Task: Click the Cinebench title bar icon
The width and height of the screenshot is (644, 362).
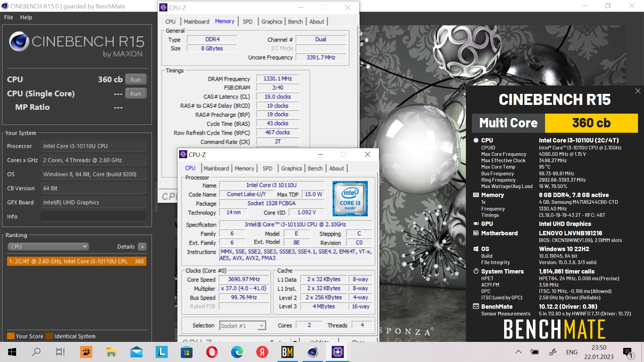Action: (x=5, y=6)
